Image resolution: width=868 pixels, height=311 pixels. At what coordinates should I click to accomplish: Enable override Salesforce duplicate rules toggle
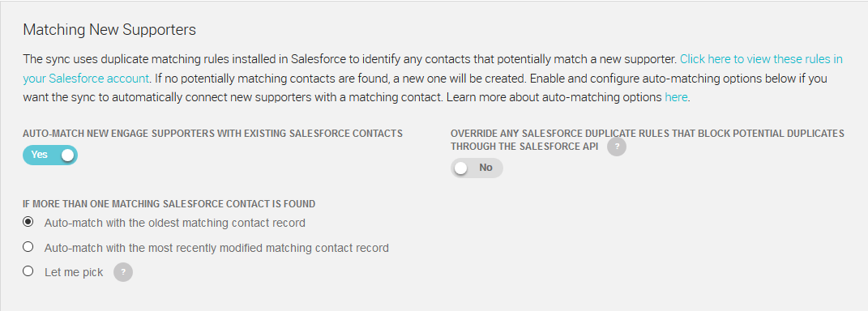click(477, 168)
